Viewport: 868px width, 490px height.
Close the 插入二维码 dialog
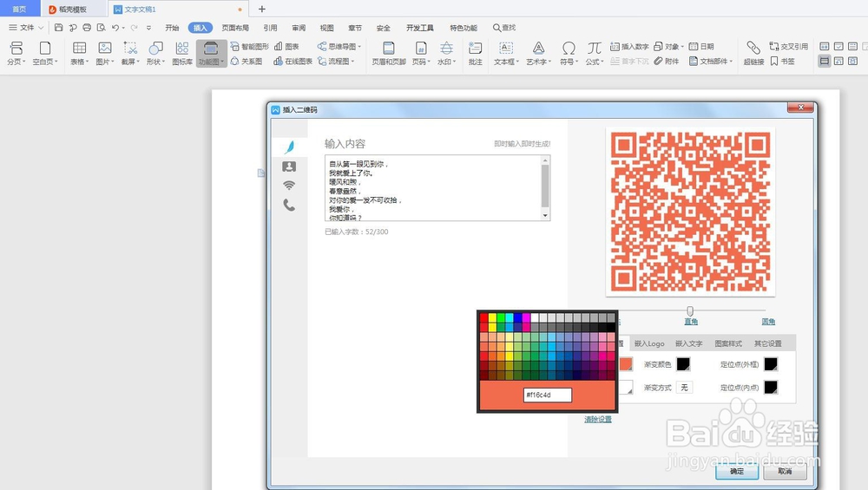800,108
